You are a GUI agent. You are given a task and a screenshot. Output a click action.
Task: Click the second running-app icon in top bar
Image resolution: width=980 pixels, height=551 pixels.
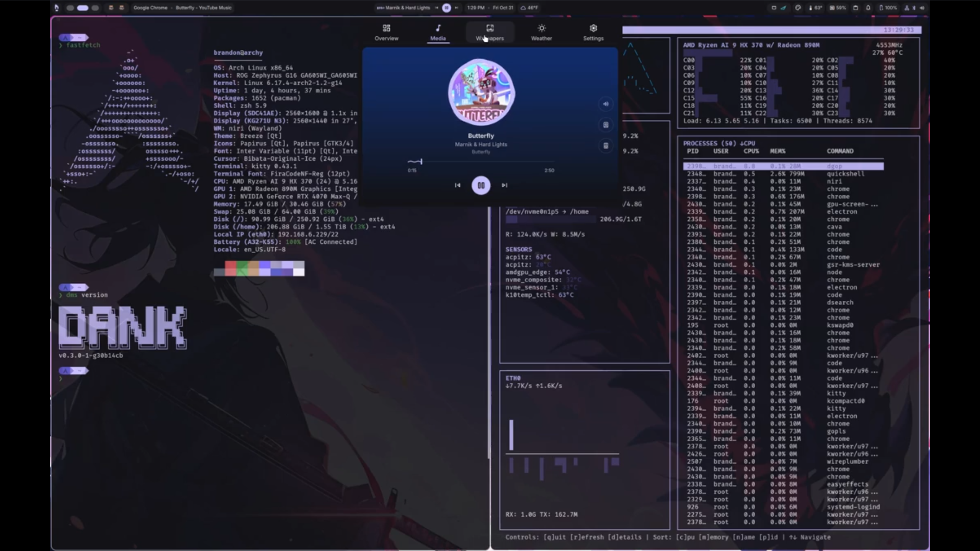(122, 8)
